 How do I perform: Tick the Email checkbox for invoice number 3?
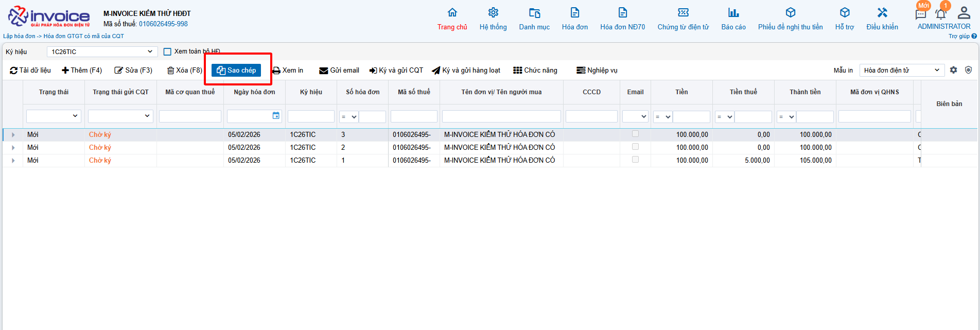(635, 134)
